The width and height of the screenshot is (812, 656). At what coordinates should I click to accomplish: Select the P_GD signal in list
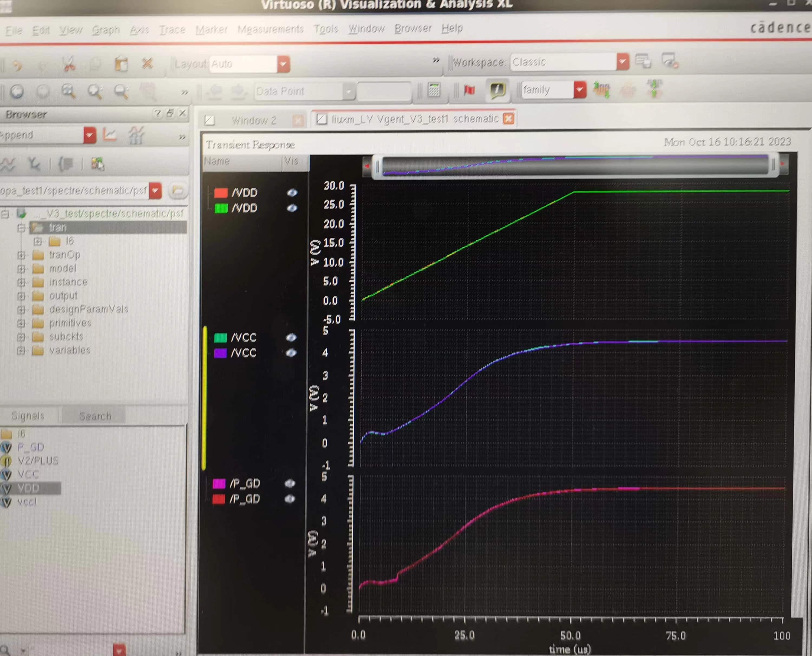click(x=31, y=447)
